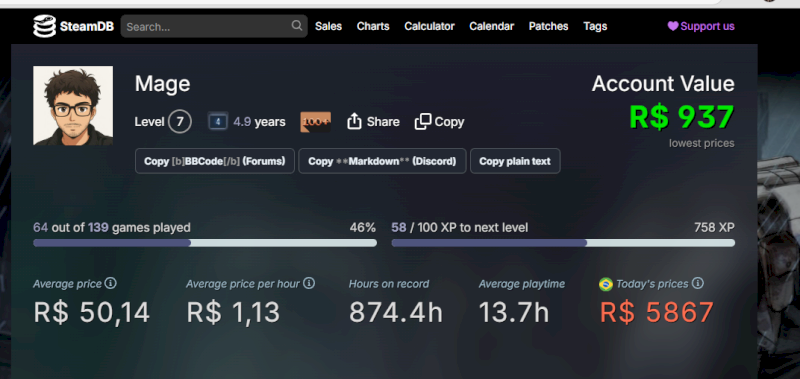
Task: Click the Share button
Action: point(373,122)
